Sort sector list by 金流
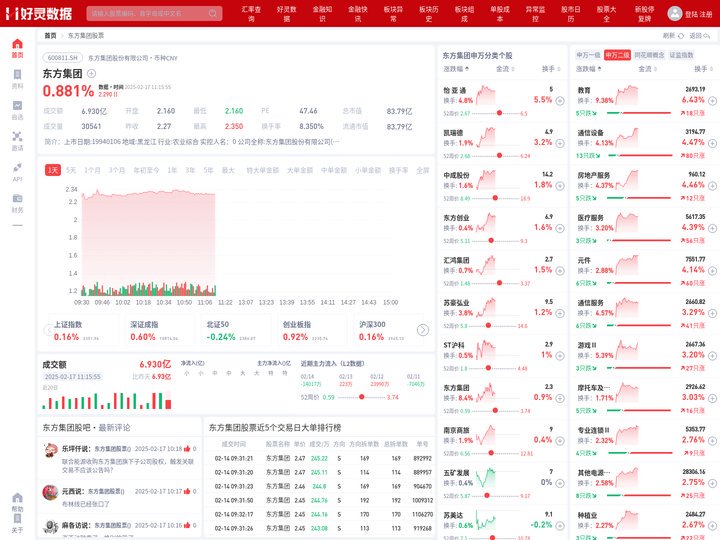This screenshot has width=720, height=540. [x=647, y=69]
